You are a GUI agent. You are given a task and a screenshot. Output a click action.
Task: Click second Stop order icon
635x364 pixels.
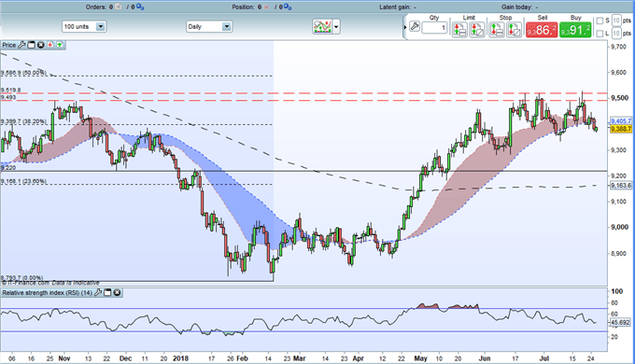click(x=514, y=30)
